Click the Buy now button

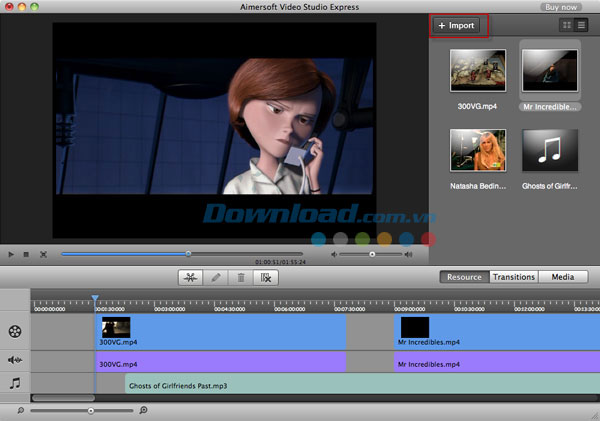561,7
